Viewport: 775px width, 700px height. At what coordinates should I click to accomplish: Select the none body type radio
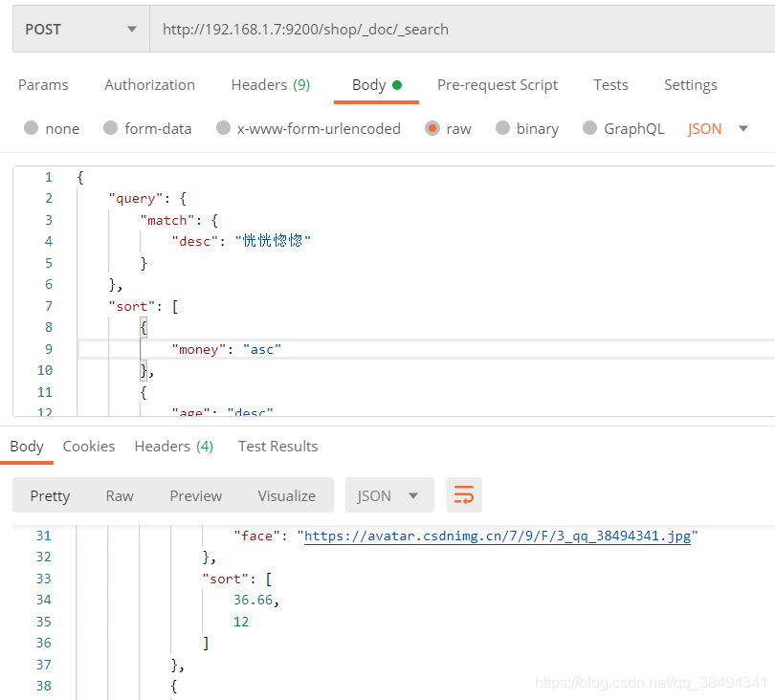pos(32,128)
